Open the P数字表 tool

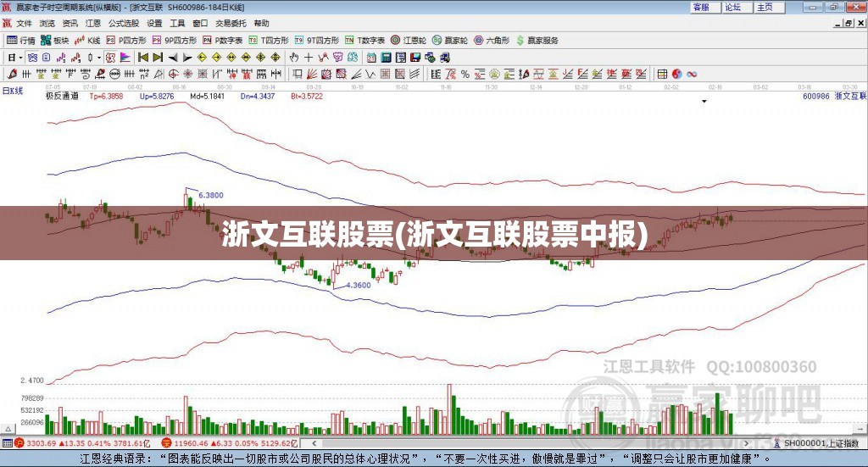click(223, 41)
